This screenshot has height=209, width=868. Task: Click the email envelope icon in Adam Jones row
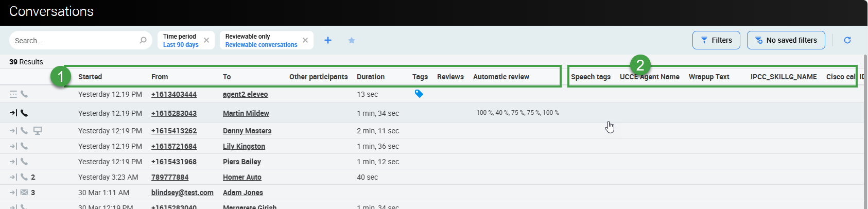click(x=24, y=193)
